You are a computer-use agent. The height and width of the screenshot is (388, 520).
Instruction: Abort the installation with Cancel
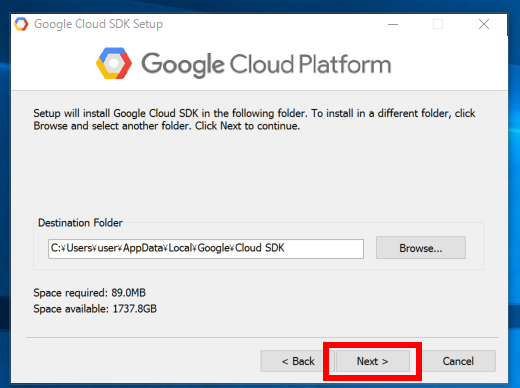(x=459, y=361)
